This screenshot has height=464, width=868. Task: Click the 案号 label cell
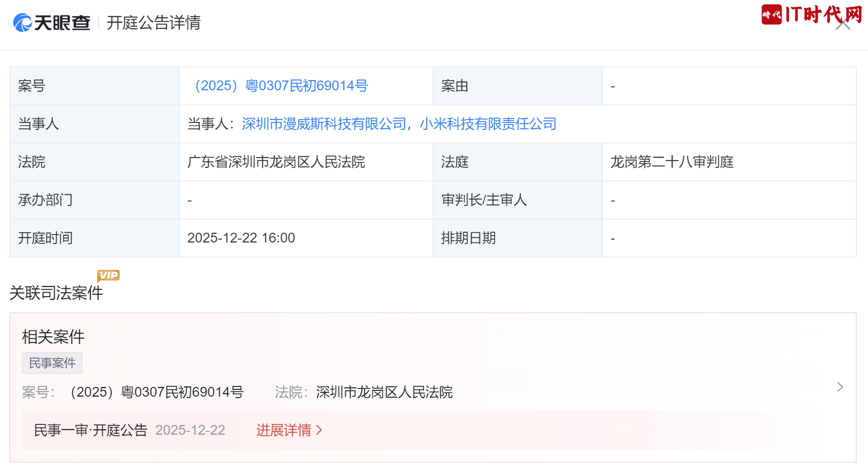point(95,86)
